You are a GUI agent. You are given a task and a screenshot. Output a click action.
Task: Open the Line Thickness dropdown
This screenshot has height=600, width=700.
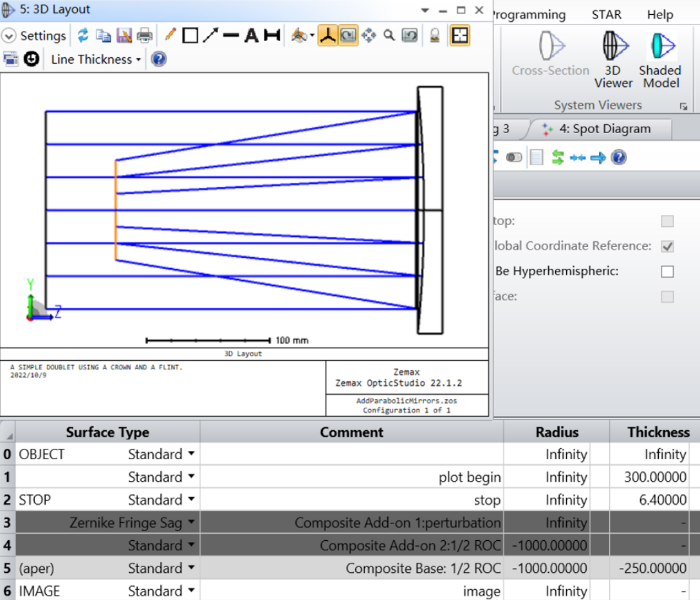tap(95, 59)
